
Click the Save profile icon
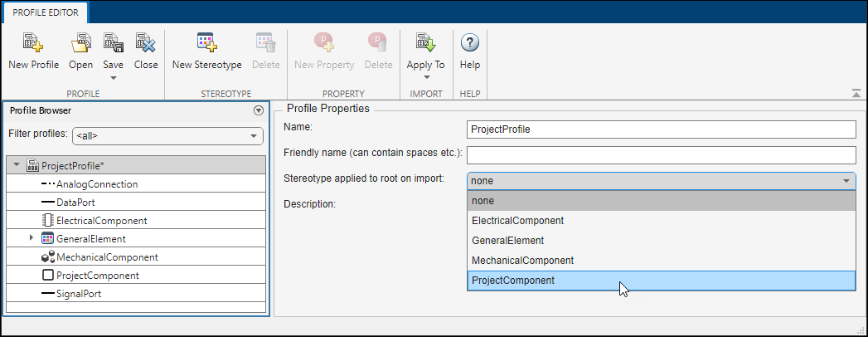(114, 43)
